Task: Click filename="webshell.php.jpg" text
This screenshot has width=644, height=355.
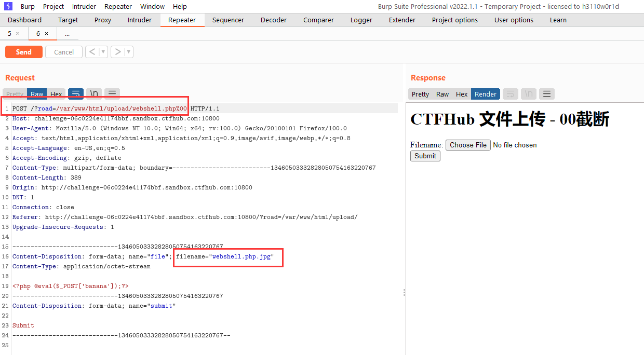Action: (x=225, y=256)
